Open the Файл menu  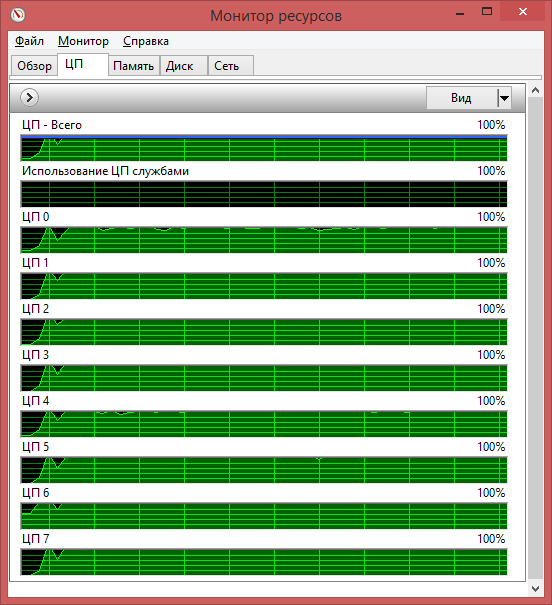[x=29, y=41]
